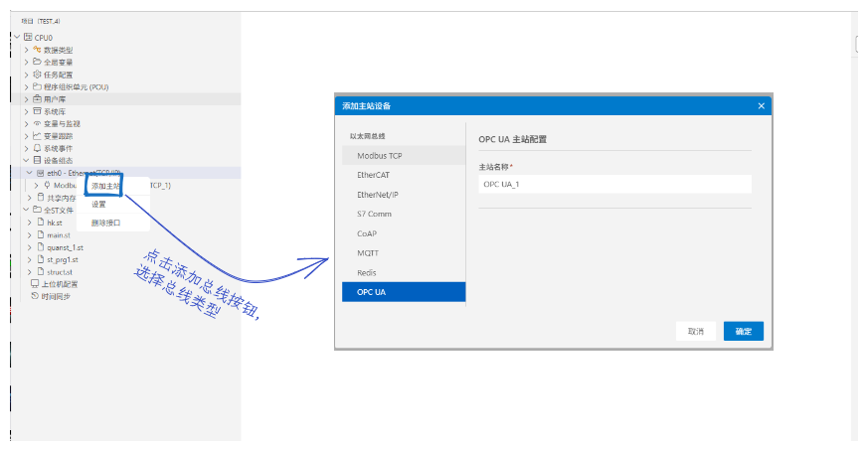This screenshot has height=451, width=868.
Task: Click the struct.st file name
Action: coord(60,272)
